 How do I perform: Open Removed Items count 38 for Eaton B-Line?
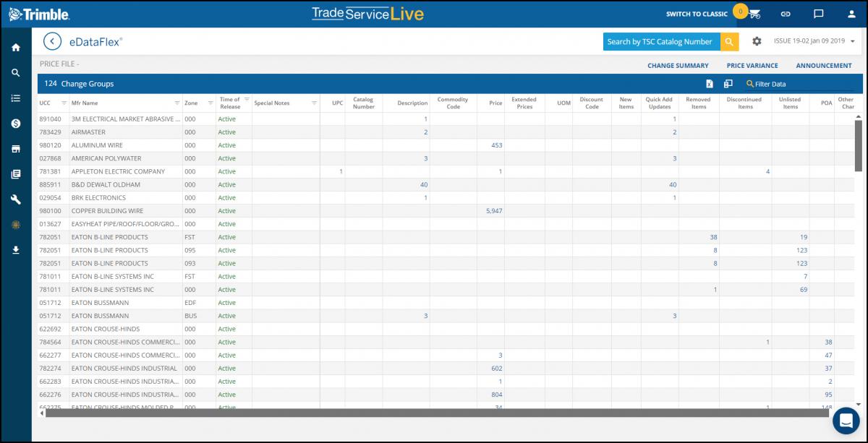point(713,238)
